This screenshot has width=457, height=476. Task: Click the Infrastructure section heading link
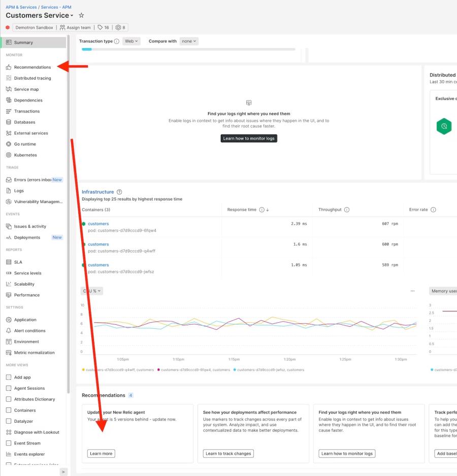(98, 192)
